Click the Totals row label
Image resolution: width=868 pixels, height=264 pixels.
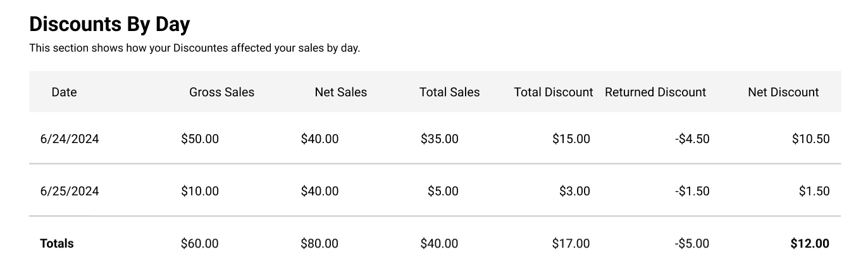pos(57,243)
